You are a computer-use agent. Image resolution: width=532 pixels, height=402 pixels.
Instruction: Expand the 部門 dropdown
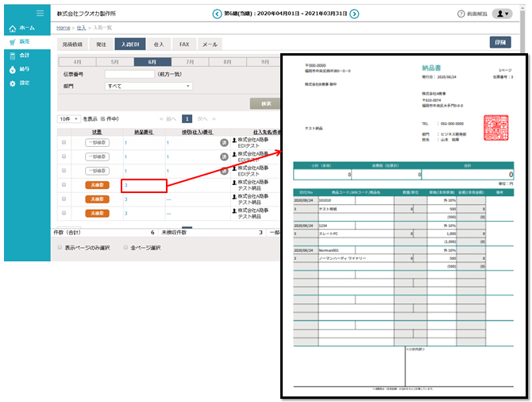click(x=148, y=86)
